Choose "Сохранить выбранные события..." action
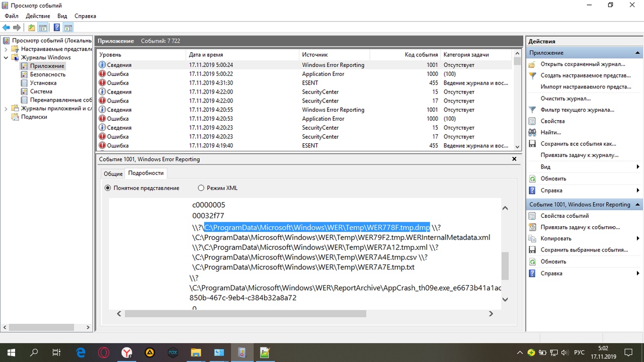This screenshot has height=362, width=644. tap(584, 250)
